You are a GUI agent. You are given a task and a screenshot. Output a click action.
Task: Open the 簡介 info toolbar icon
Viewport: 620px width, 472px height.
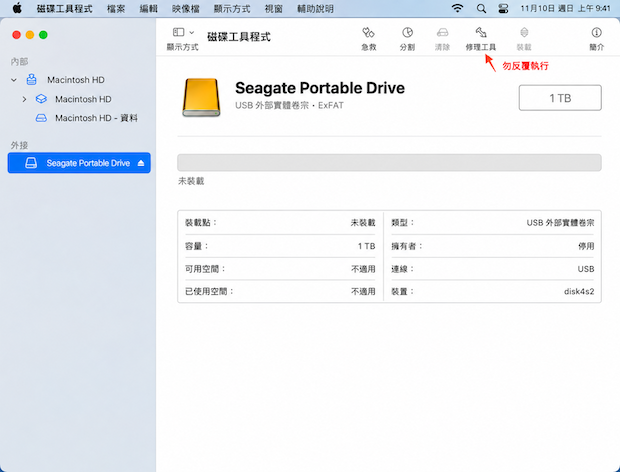pos(596,33)
